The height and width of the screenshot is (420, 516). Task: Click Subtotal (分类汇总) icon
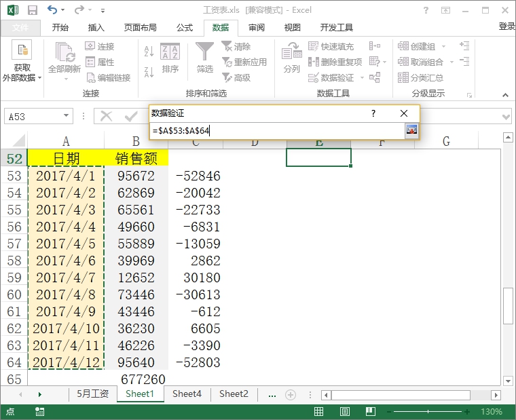tap(420, 77)
